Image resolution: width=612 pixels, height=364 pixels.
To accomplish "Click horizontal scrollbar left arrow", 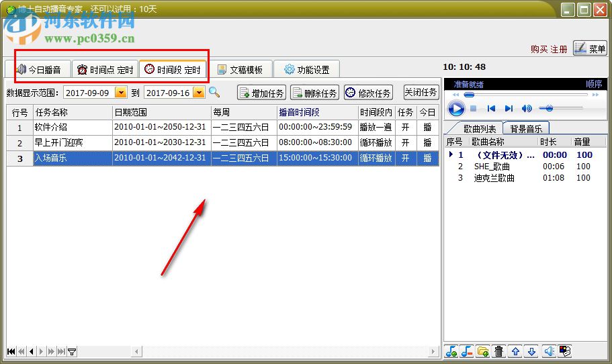I will (x=136, y=351).
